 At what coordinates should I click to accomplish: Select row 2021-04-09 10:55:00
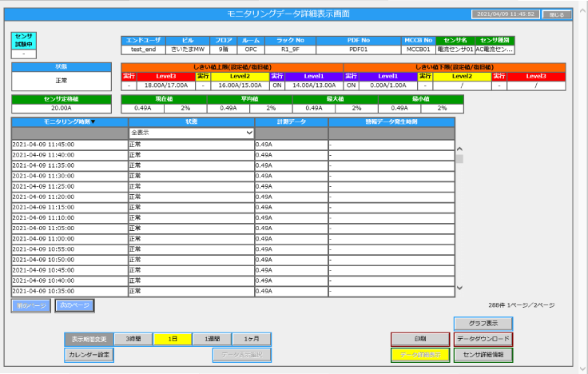coord(232,249)
